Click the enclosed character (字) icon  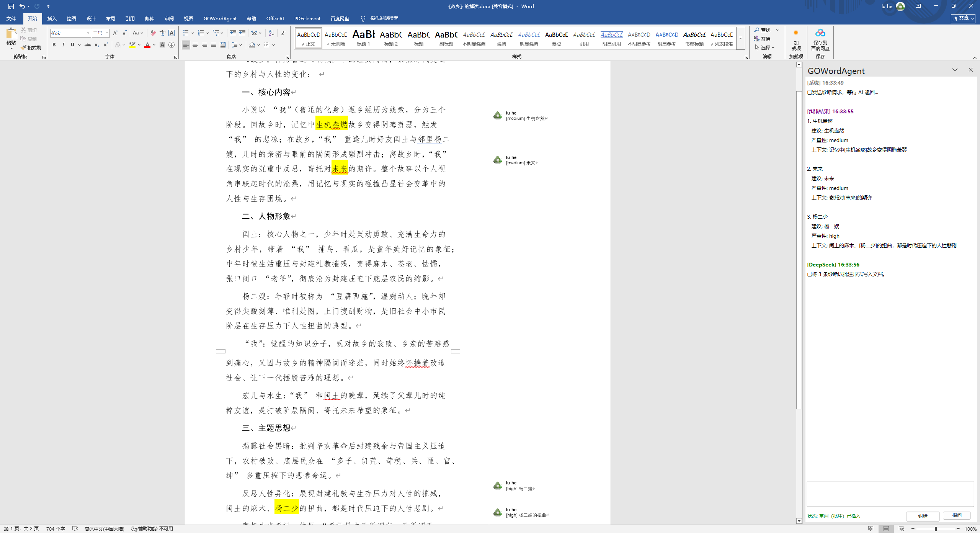(171, 45)
